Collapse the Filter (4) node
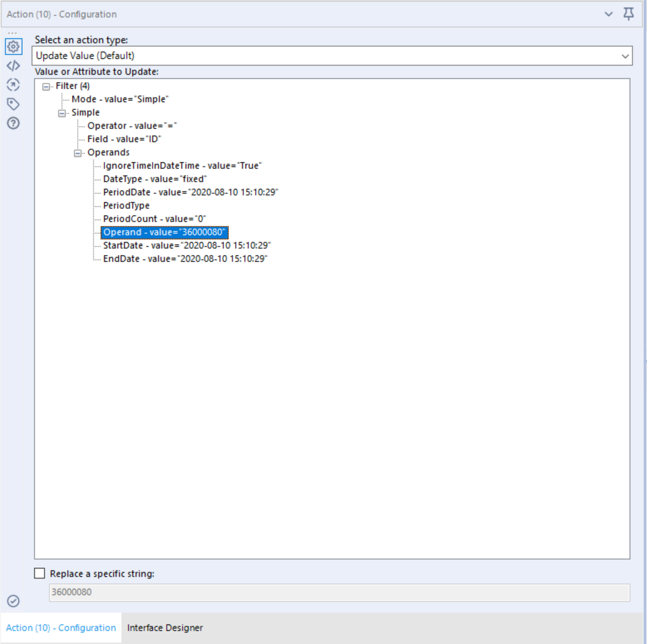Screen dimensions: 647x644 pos(47,86)
